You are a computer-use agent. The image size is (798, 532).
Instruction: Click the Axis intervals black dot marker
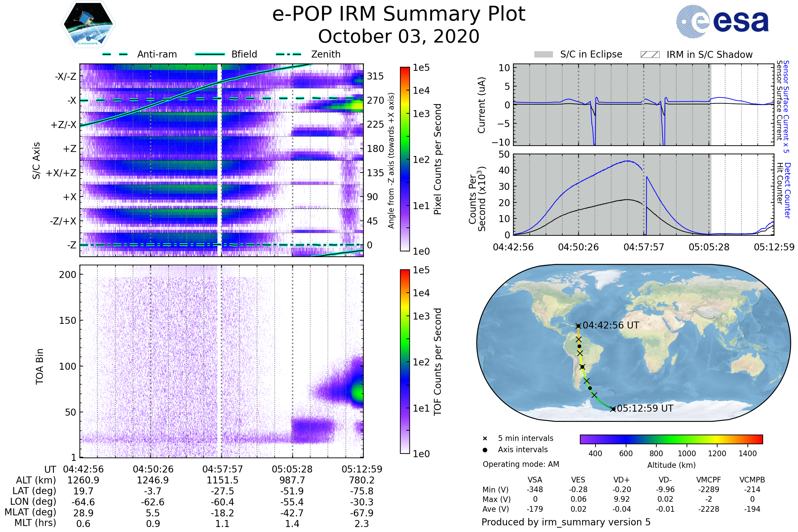(x=485, y=450)
